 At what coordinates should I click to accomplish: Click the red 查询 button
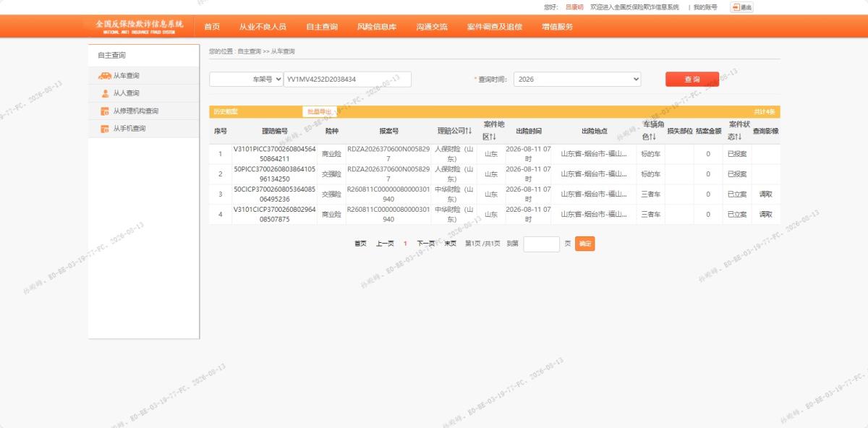692,80
